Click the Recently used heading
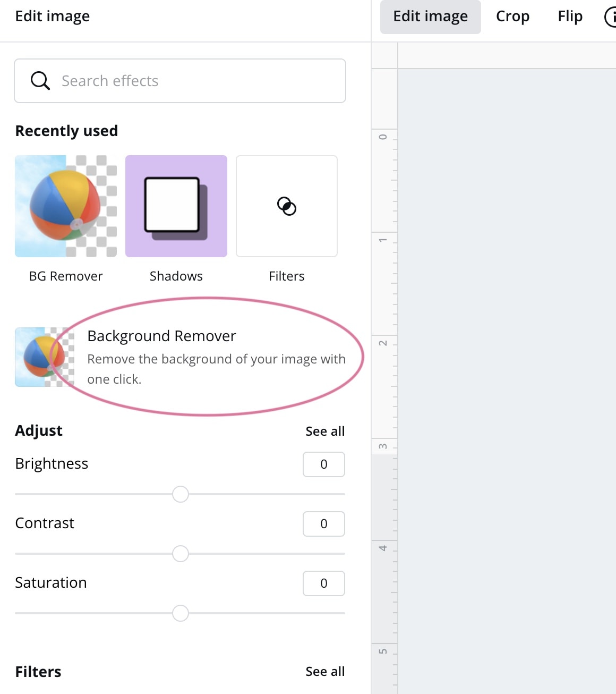616x694 pixels. (66, 131)
